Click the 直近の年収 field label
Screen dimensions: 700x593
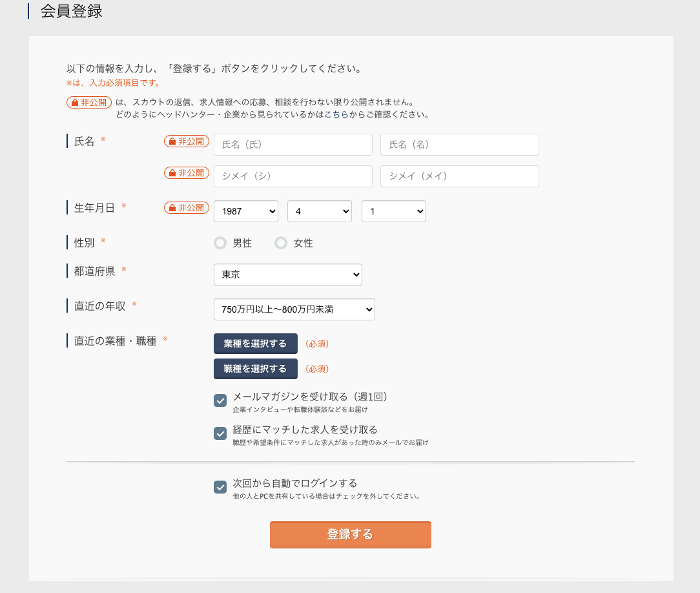click(99, 306)
